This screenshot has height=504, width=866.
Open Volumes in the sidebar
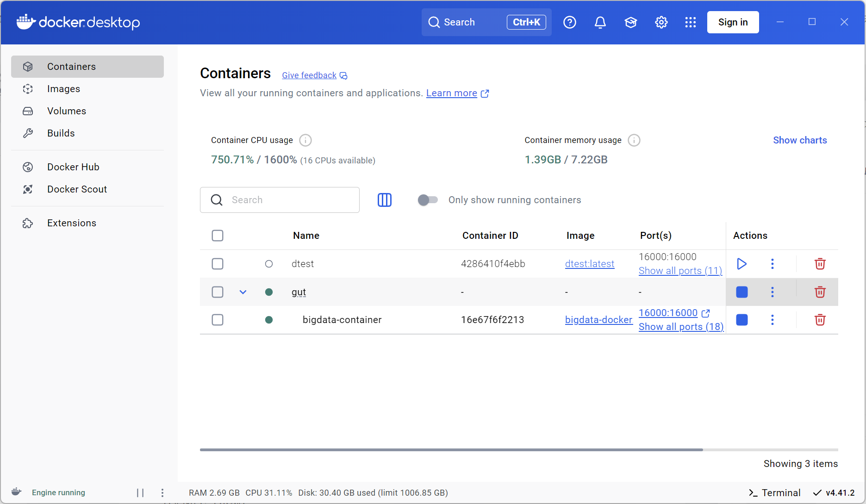coord(87,111)
